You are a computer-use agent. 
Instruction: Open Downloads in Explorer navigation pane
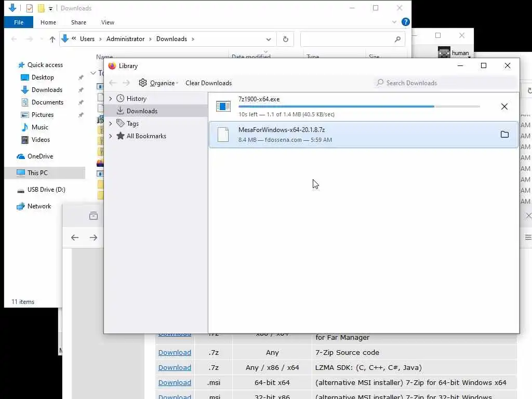click(47, 89)
